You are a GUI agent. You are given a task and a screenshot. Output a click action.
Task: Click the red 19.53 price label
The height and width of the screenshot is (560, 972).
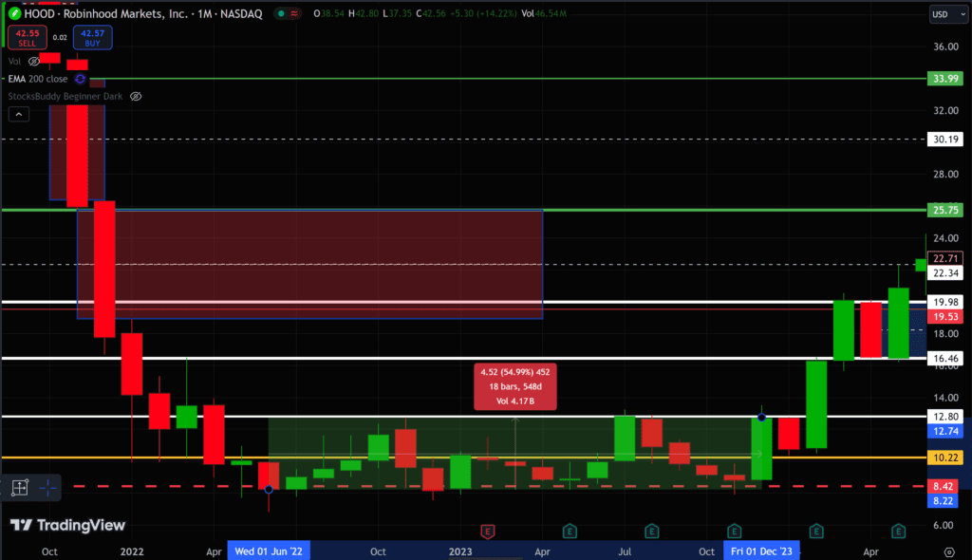(945, 316)
